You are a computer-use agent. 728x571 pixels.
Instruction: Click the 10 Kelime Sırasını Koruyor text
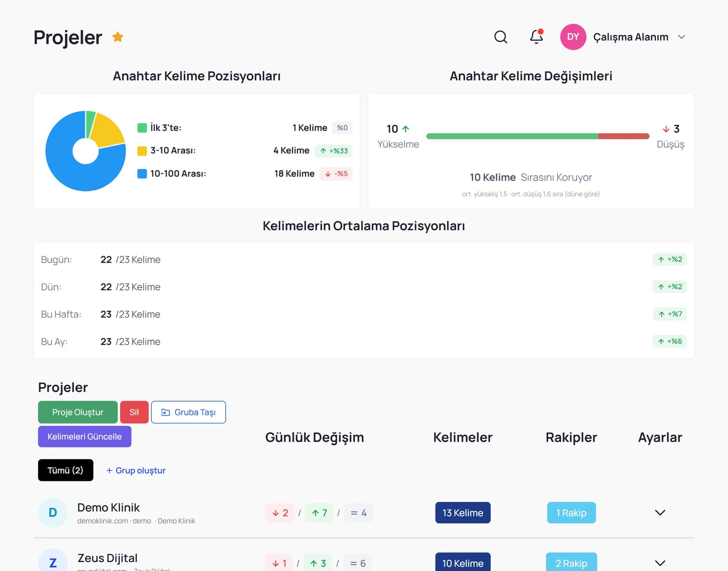[x=531, y=177]
